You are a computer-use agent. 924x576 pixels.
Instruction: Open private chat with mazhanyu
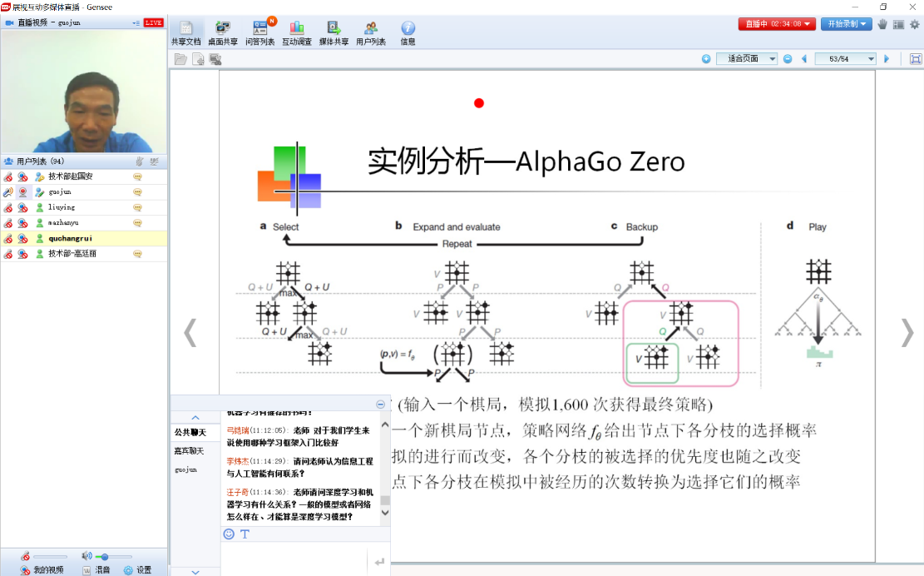[137, 223]
